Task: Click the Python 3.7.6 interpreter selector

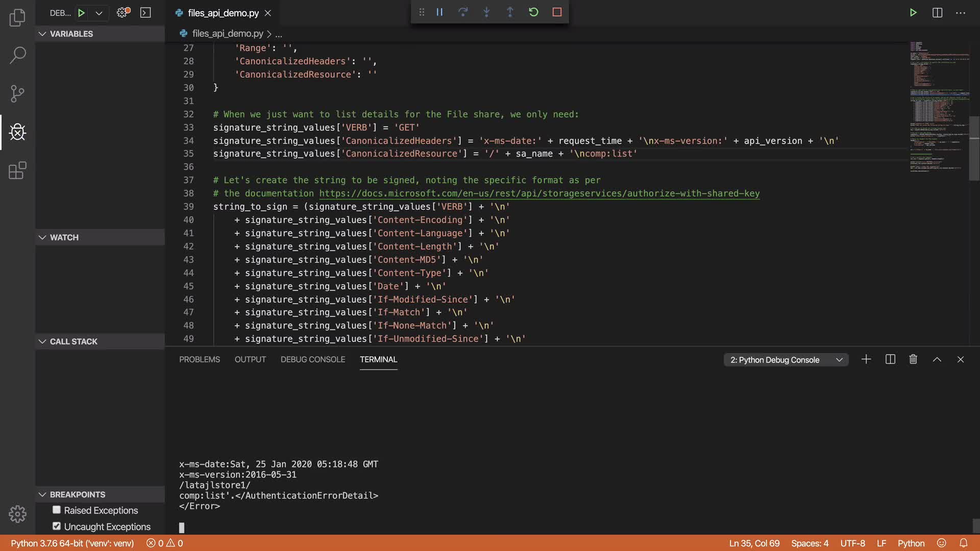Action: point(72,543)
